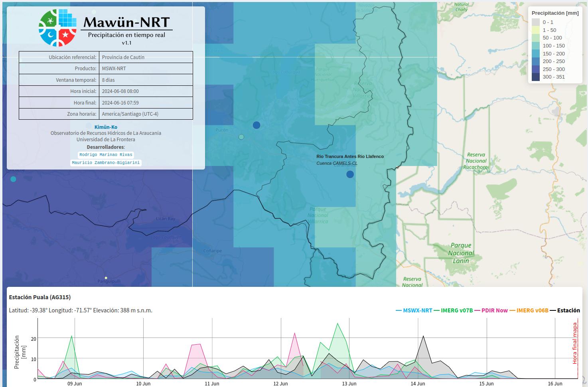Click the 12 Jun PDIR Now pink peak
Image resolution: width=588 pixels, height=387 pixels.
click(x=295, y=333)
